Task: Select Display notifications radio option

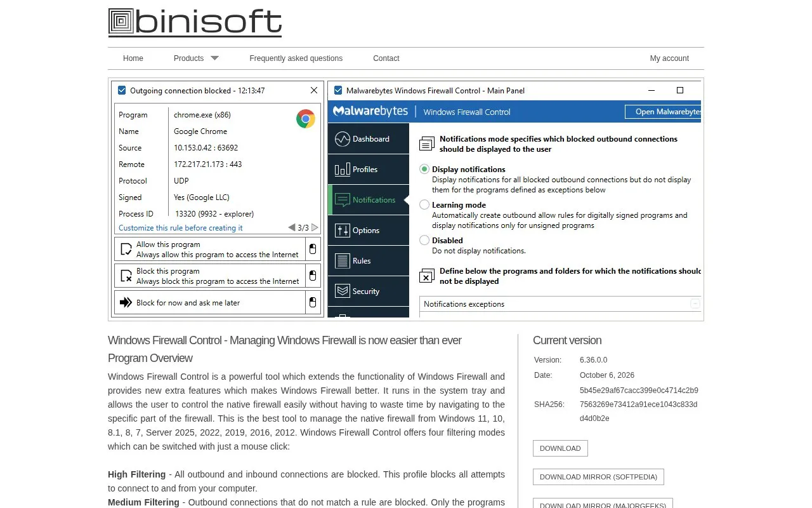Action: 424,170
